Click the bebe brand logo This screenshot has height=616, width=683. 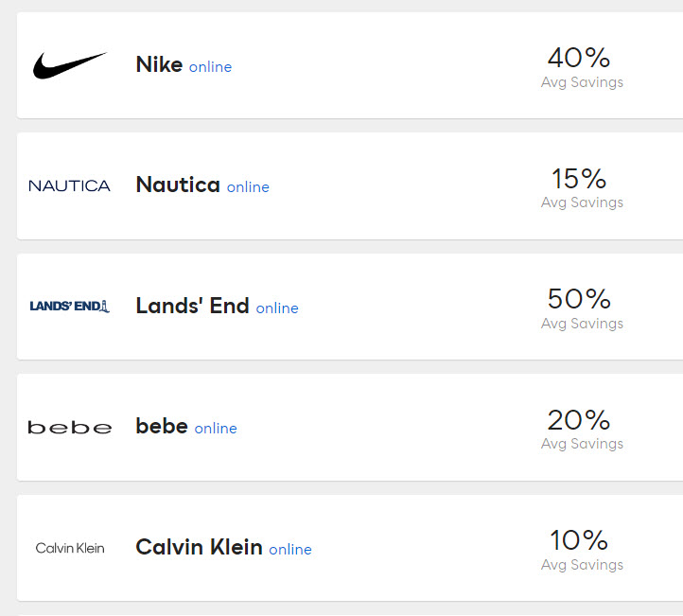[x=69, y=428]
